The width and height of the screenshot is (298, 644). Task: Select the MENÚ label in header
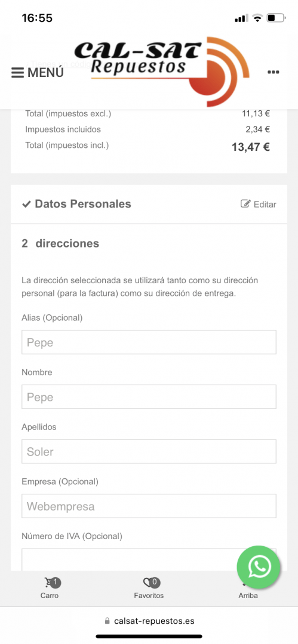tap(46, 73)
